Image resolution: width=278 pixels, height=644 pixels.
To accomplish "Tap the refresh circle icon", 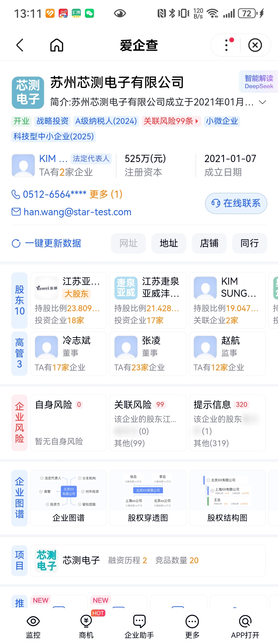I will (x=16, y=243).
